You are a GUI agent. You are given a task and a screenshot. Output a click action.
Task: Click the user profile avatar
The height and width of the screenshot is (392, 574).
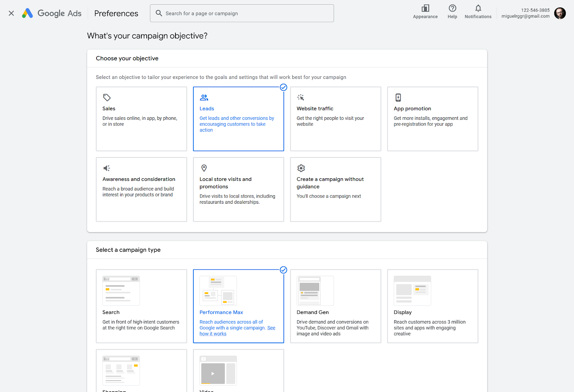[x=560, y=13]
